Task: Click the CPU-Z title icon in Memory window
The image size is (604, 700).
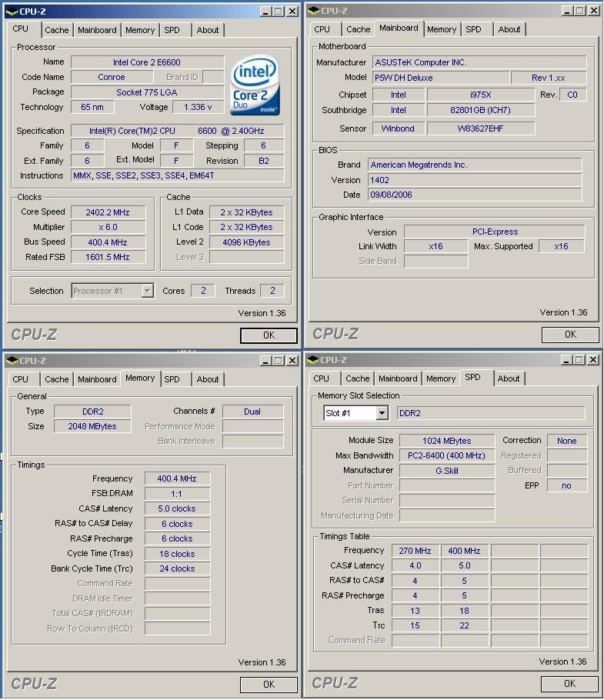Action: [x=12, y=360]
